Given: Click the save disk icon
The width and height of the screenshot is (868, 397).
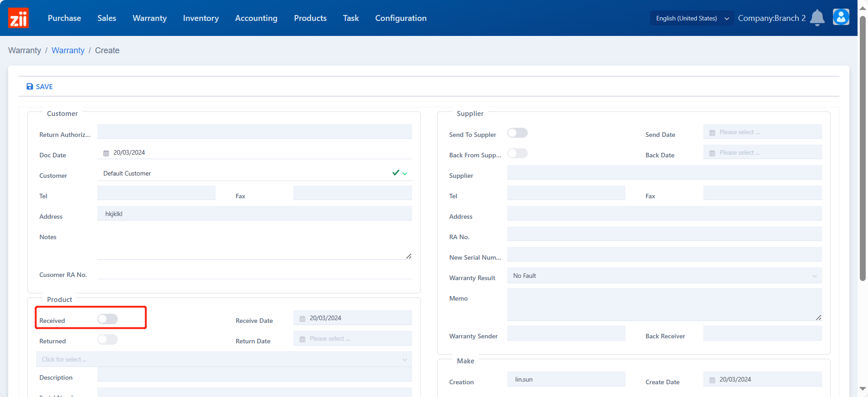Looking at the screenshot, I should point(30,86).
